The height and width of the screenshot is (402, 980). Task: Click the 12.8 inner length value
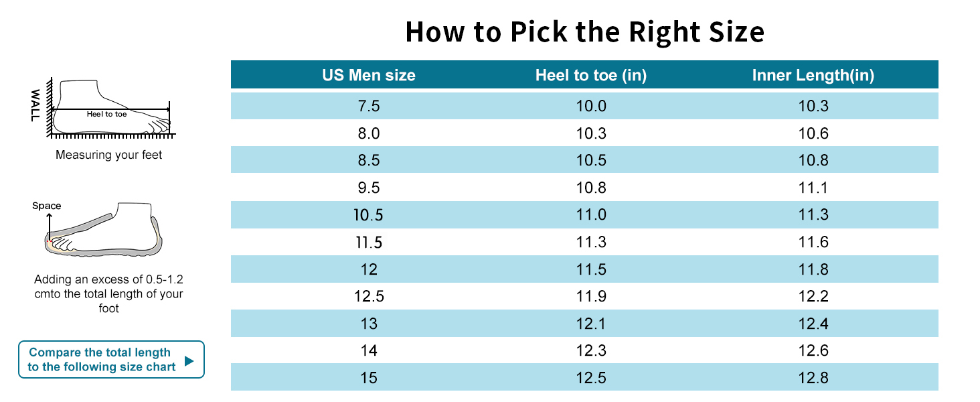tap(813, 378)
